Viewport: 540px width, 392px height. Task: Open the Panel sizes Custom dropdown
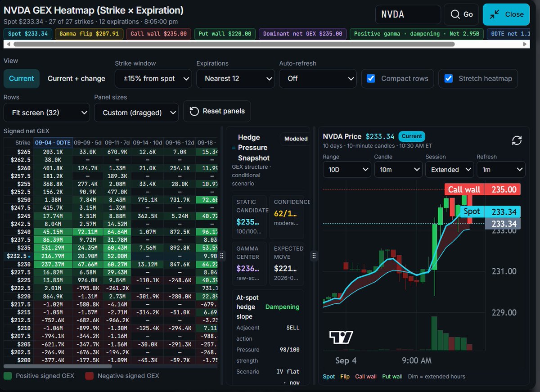pos(136,113)
